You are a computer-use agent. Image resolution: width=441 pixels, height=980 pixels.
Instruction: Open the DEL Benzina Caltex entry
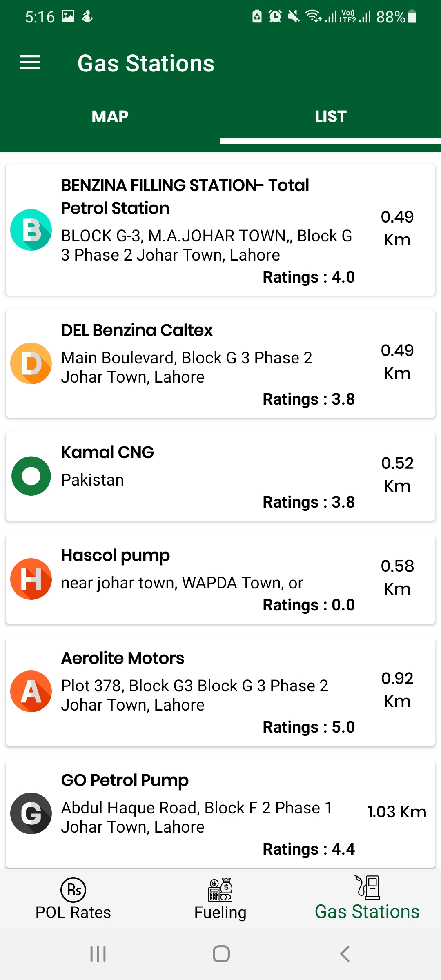[x=137, y=330]
